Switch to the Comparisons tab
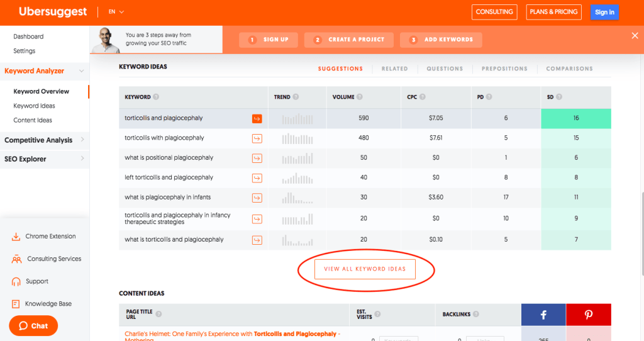This screenshot has height=341, width=644. tap(569, 69)
